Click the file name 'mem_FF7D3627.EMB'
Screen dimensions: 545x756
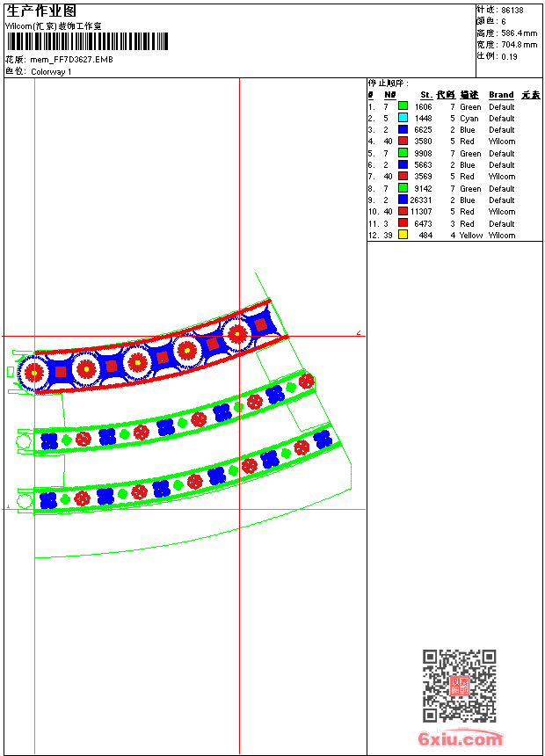click(x=71, y=59)
